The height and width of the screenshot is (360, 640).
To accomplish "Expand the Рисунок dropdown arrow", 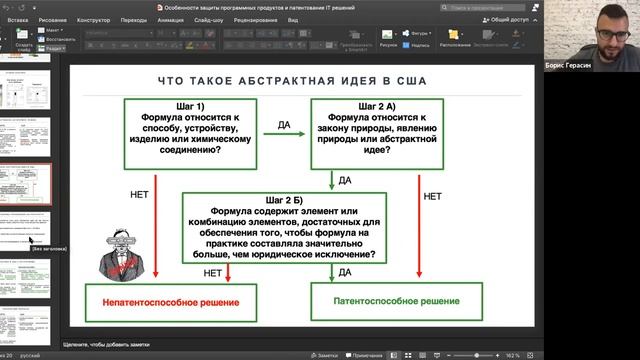I will coord(395,34).
